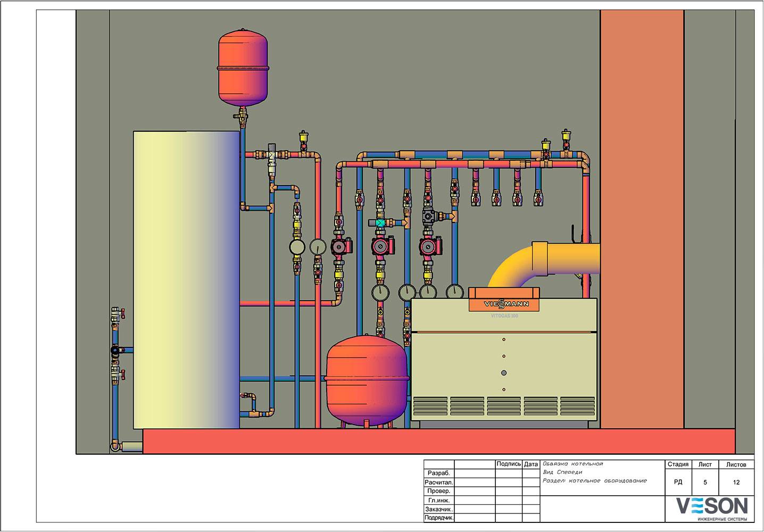Click the rightmost red circulation pump
Viewport: 764px width, 532px height.
pyautogui.click(x=428, y=246)
